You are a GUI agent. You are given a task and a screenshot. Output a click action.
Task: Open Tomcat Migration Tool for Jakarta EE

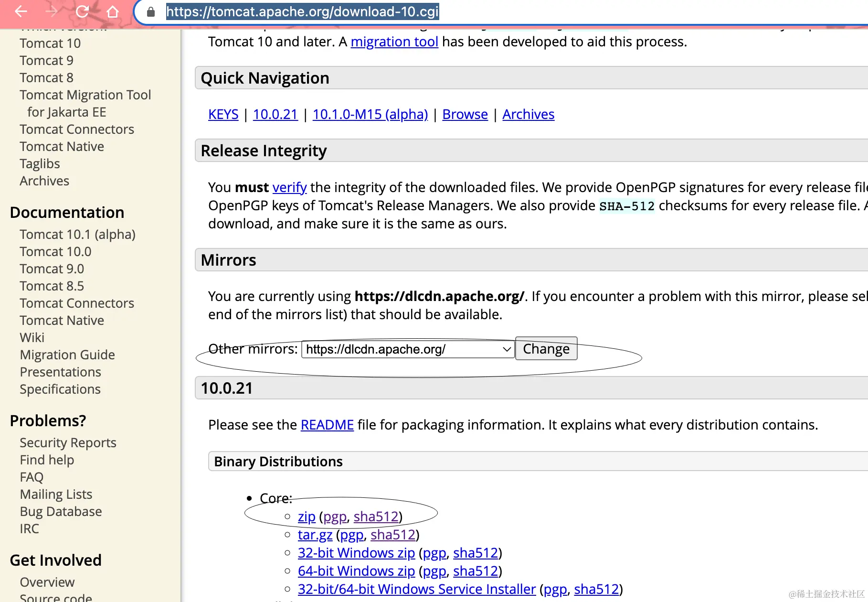coord(85,104)
